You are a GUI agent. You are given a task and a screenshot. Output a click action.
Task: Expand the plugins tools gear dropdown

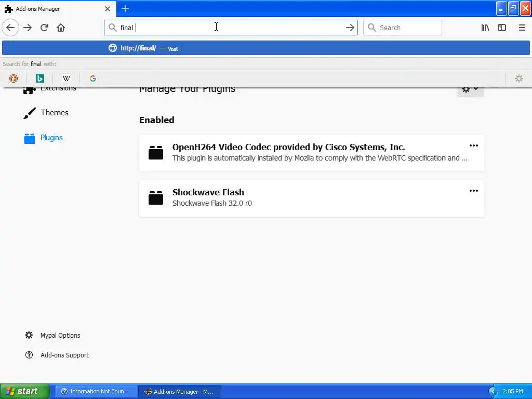tap(470, 90)
